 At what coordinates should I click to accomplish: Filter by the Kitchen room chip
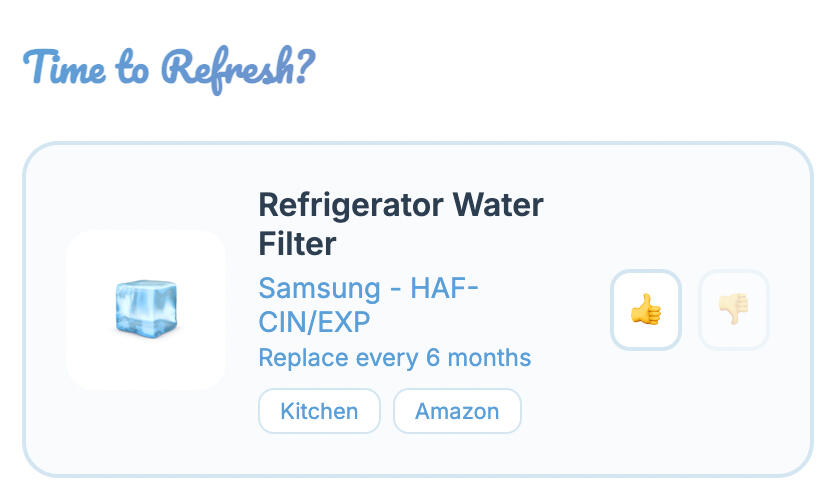[319, 411]
